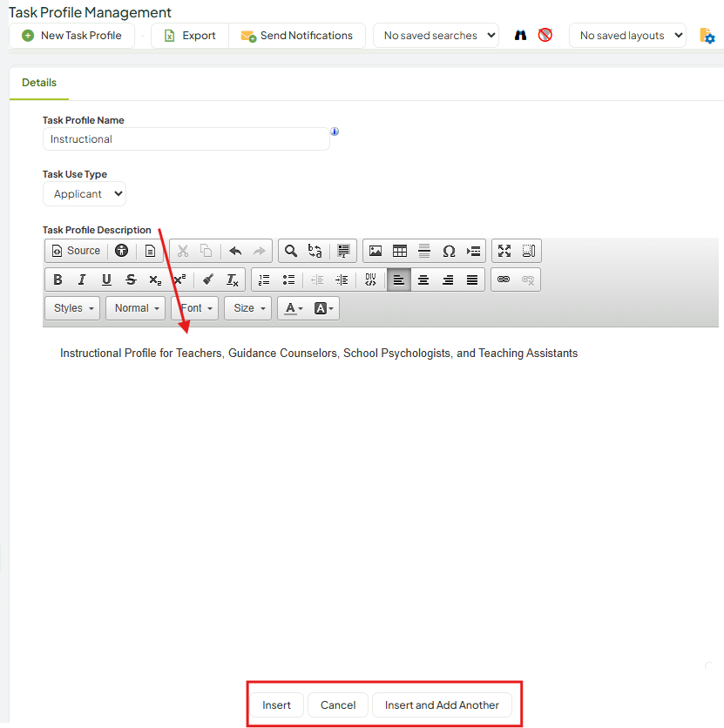Viewport: 724px width, 728px height.
Task: Insert a numbered list
Action: [264, 280]
